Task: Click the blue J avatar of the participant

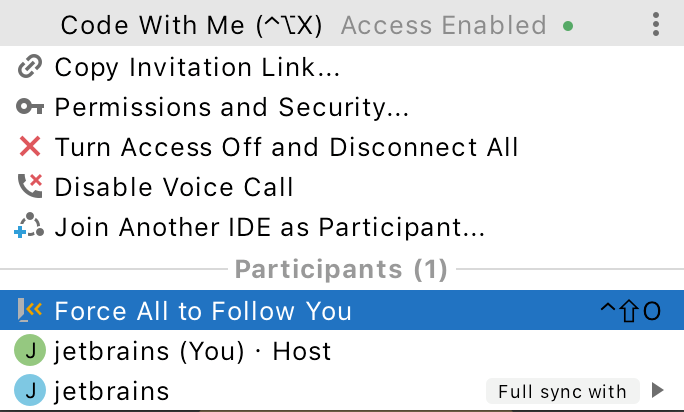Action: click(x=30, y=390)
